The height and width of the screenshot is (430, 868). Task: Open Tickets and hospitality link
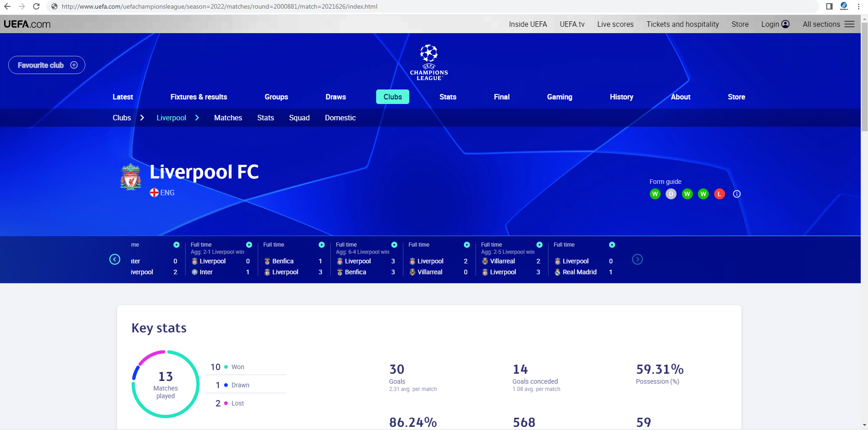(x=682, y=24)
